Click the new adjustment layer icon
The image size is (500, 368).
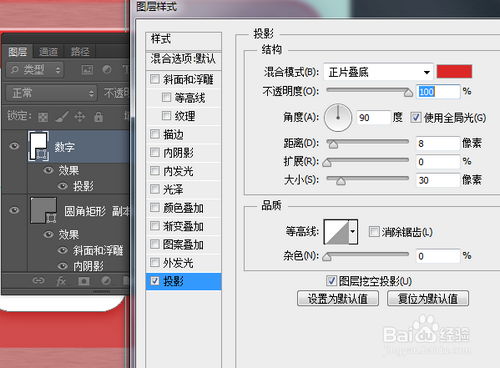[106, 281]
